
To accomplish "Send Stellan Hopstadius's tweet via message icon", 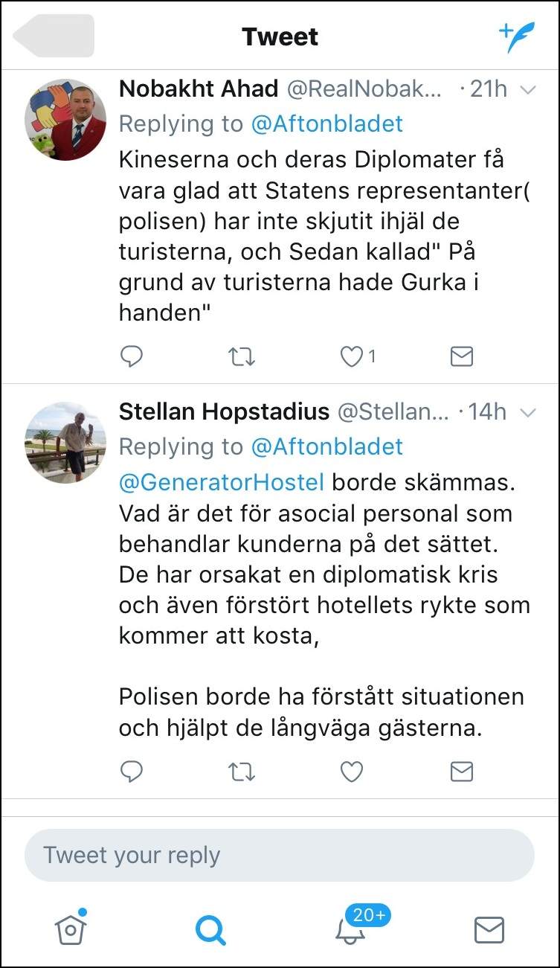I will tap(462, 772).
